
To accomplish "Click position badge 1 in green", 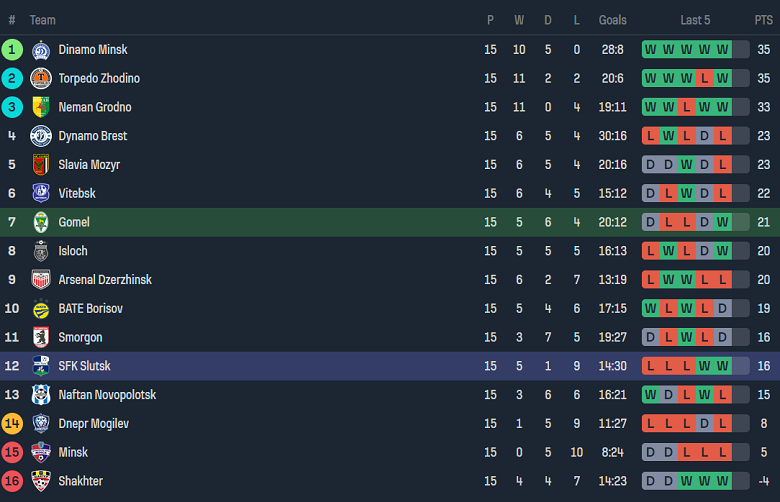I will tap(12, 50).
